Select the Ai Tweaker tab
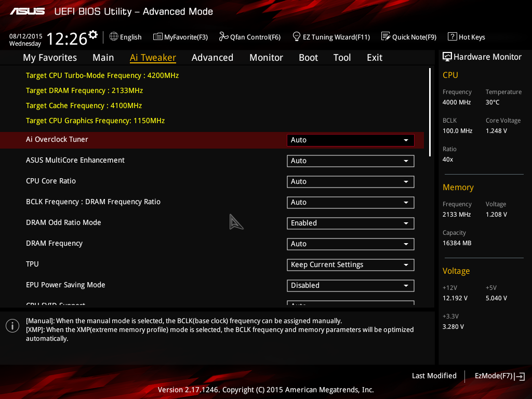 [x=153, y=58]
